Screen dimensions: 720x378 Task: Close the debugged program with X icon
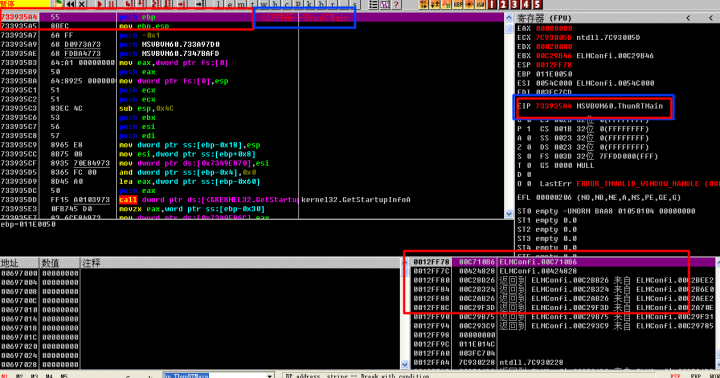coord(81,4)
